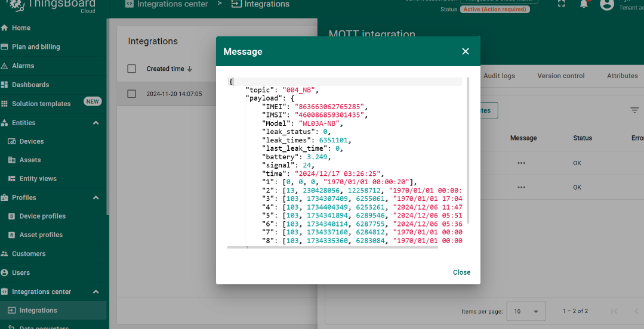Click the Asset profiles icon
This screenshot has width=644, height=329.
point(12,235)
